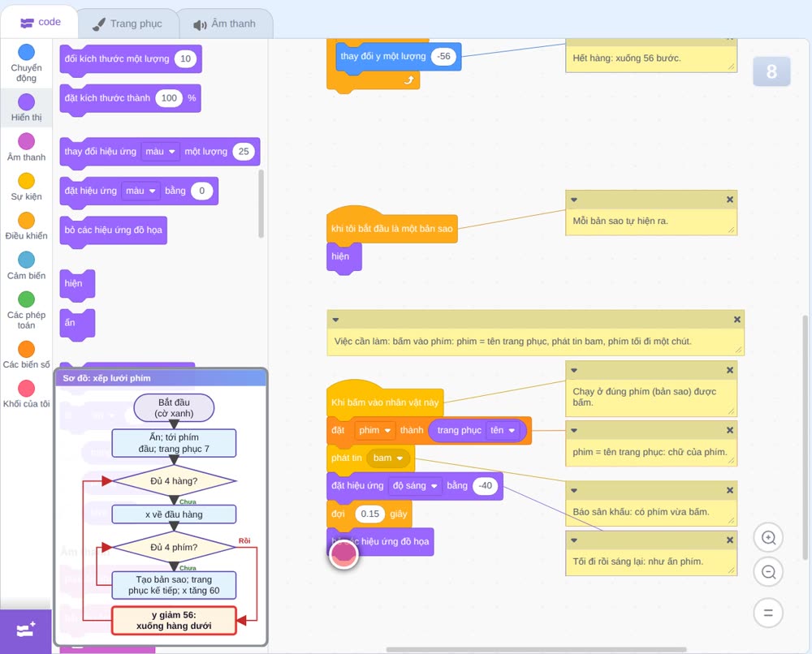Click the -56 value in 'thay đổi y' block

(x=444, y=57)
